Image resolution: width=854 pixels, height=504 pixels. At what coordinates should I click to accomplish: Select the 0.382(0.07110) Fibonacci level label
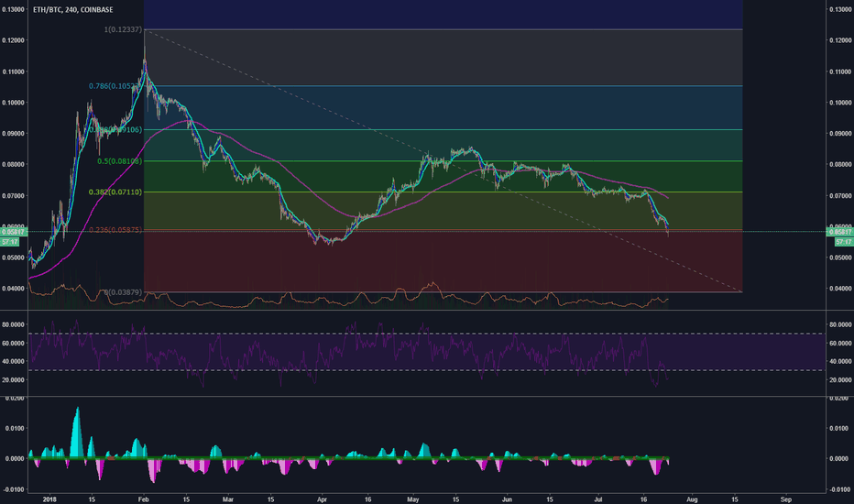coord(115,192)
